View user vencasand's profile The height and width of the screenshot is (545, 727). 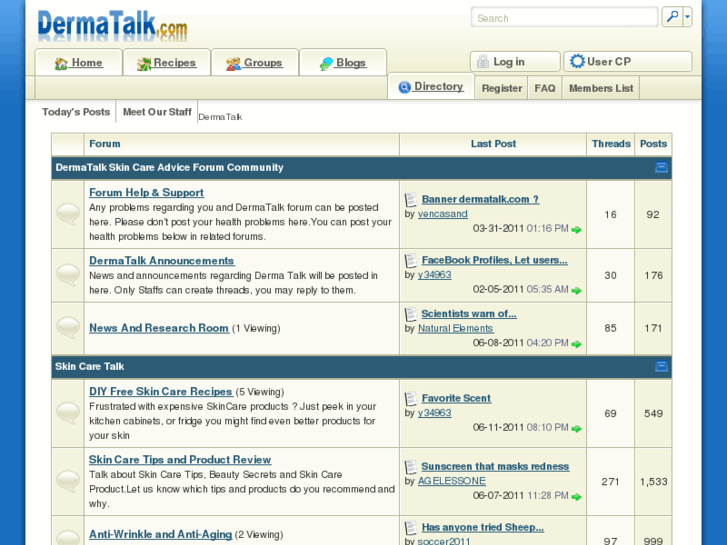[x=443, y=214]
